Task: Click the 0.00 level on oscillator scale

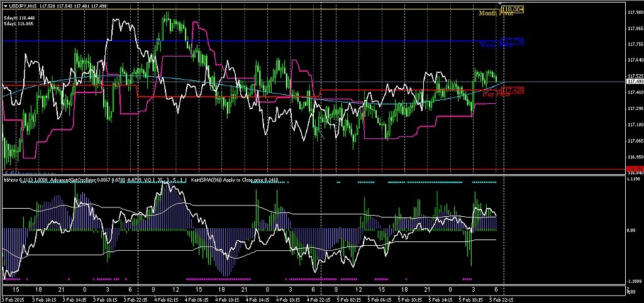Action: tap(633, 230)
